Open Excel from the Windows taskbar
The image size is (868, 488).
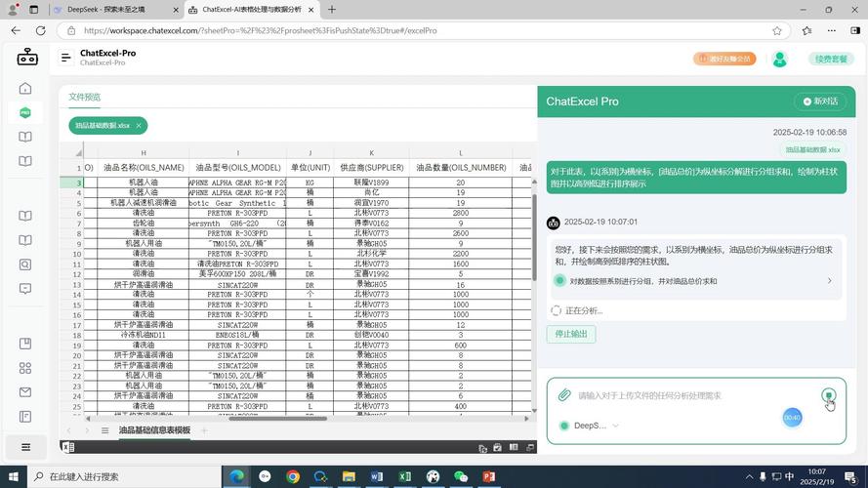click(x=404, y=476)
